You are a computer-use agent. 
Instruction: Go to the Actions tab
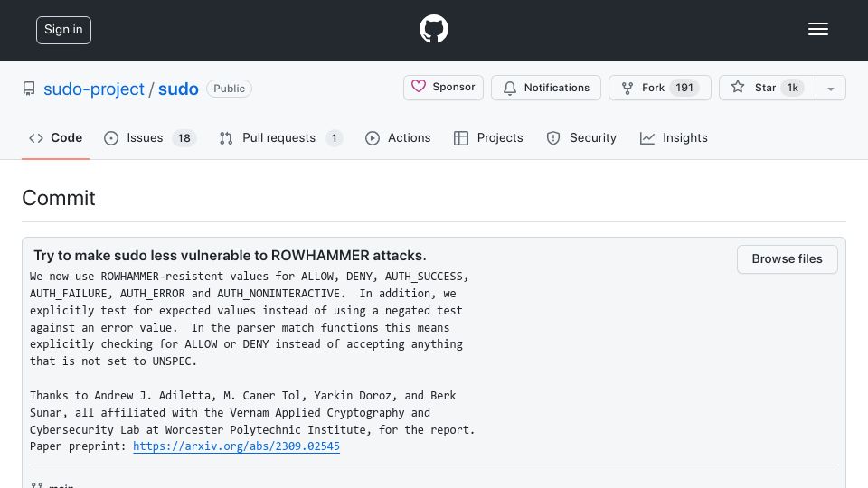(x=398, y=137)
